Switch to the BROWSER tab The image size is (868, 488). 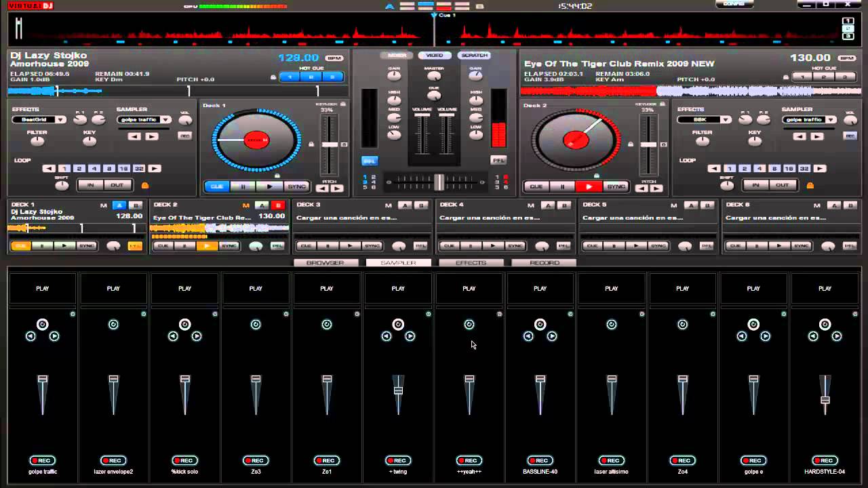[326, 263]
